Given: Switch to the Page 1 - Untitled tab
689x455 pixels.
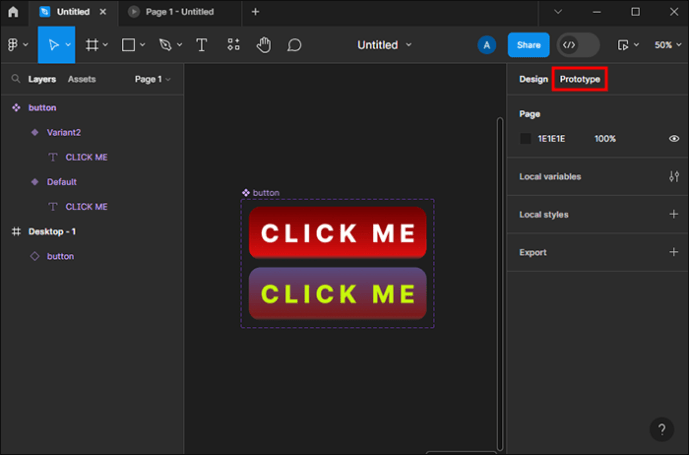Looking at the screenshot, I should (x=180, y=12).
